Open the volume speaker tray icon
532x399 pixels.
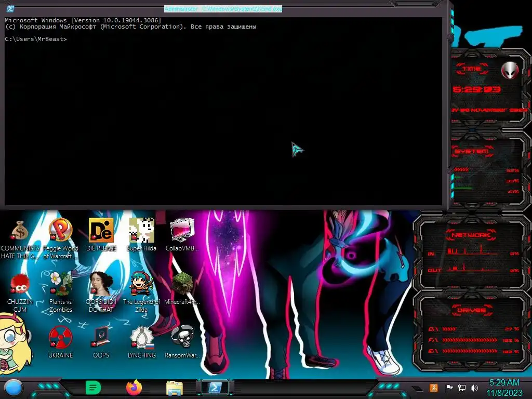click(x=474, y=388)
